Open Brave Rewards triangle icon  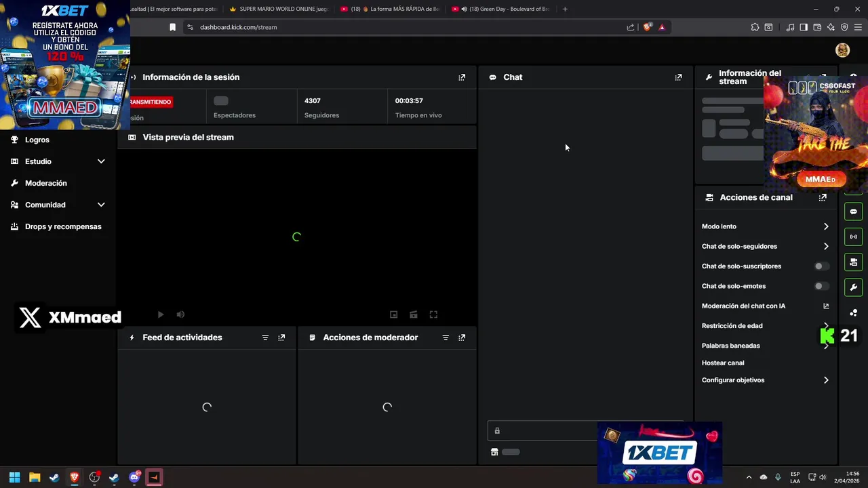662,27
